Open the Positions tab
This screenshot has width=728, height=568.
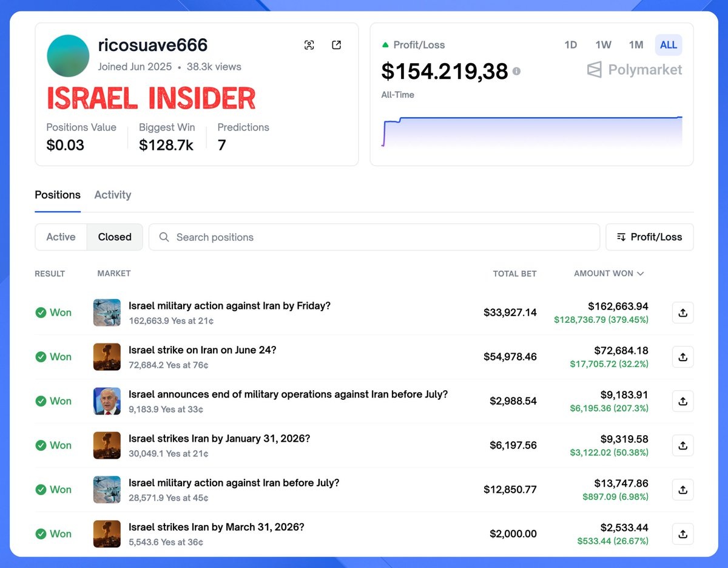(58, 195)
